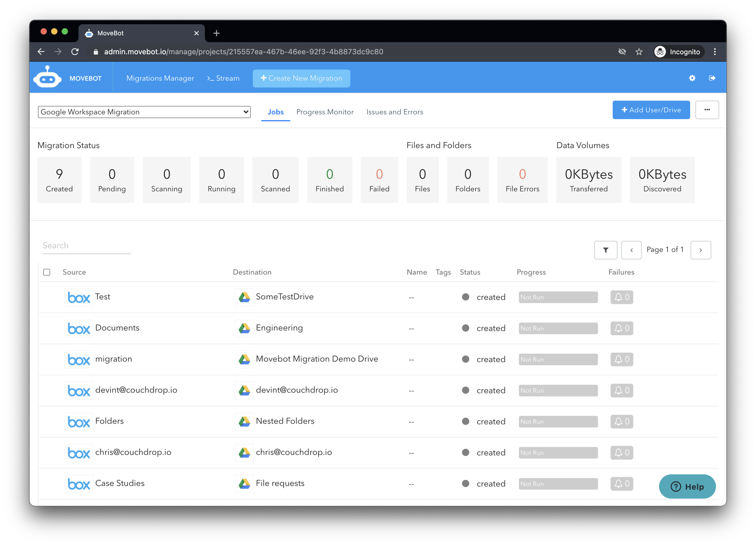Focus the jobs Search field
756x545 pixels.
coord(86,246)
